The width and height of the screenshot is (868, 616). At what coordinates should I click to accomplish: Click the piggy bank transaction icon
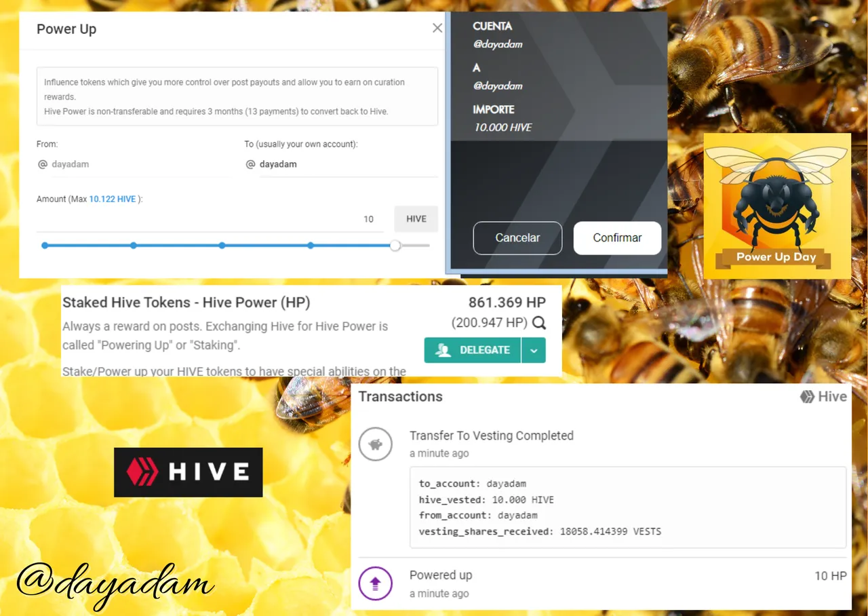375,444
